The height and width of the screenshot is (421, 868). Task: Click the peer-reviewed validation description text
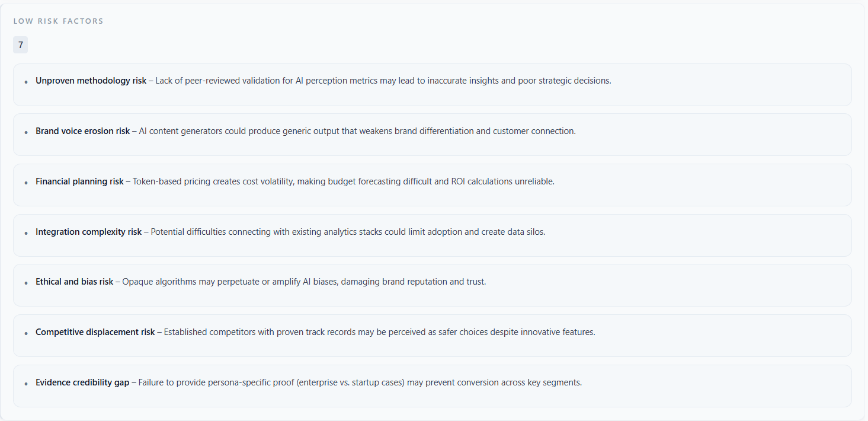(x=383, y=81)
